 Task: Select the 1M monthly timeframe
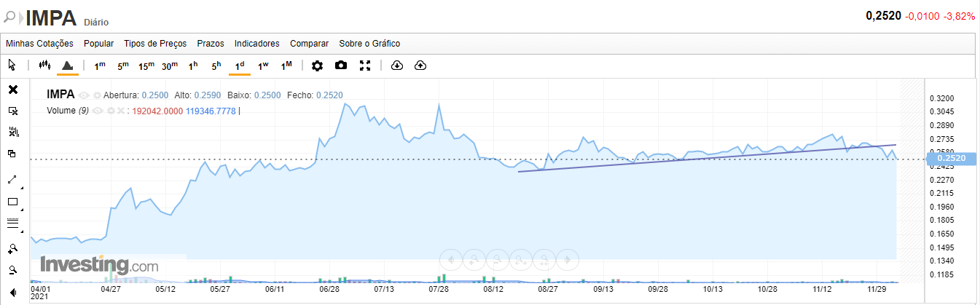[286, 66]
